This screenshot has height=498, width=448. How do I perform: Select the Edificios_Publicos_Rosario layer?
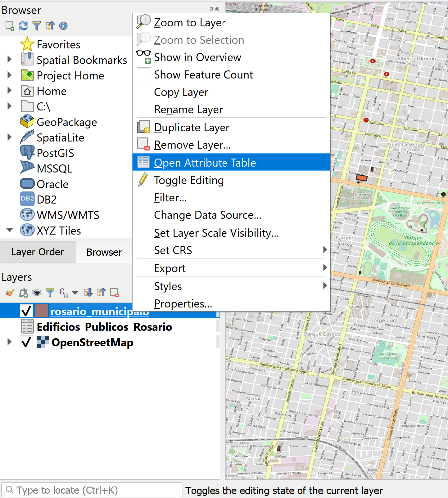click(104, 327)
